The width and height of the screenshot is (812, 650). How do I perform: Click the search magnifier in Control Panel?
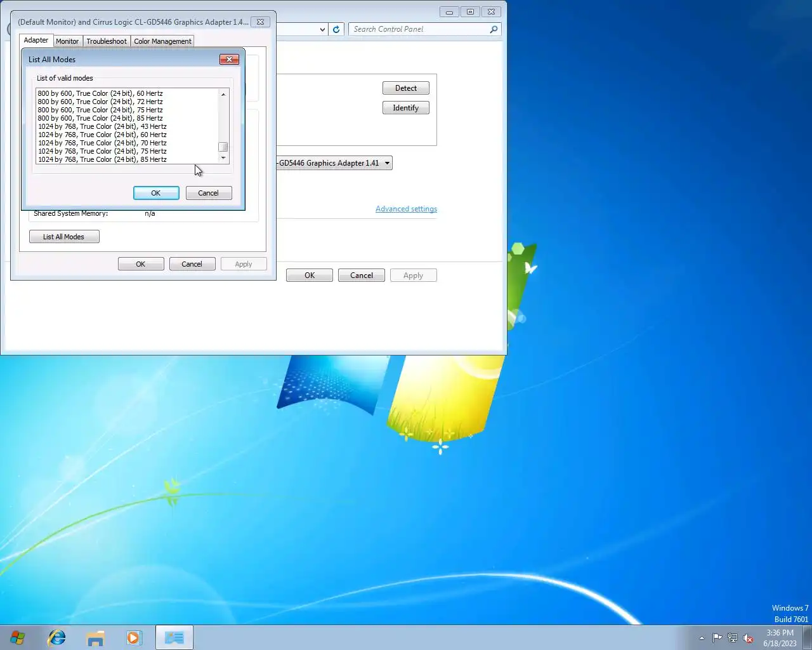494,29
